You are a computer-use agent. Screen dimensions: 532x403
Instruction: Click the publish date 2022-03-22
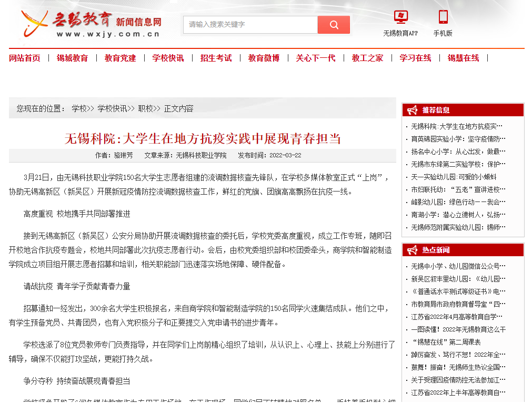coord(285,155)
